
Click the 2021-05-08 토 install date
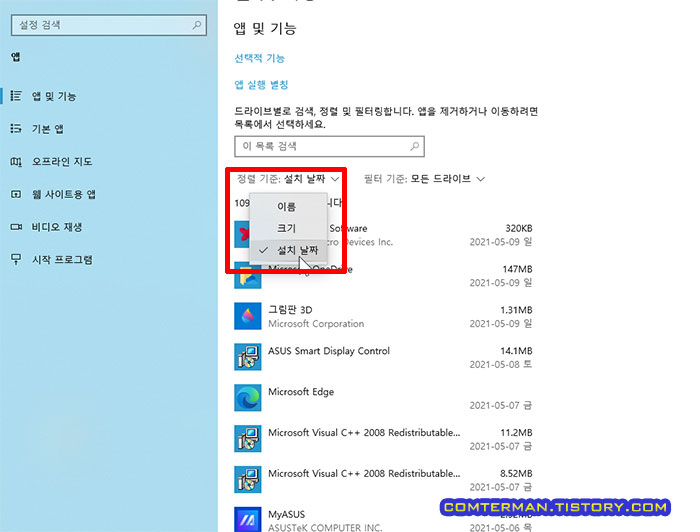click(x=500, y=364)
